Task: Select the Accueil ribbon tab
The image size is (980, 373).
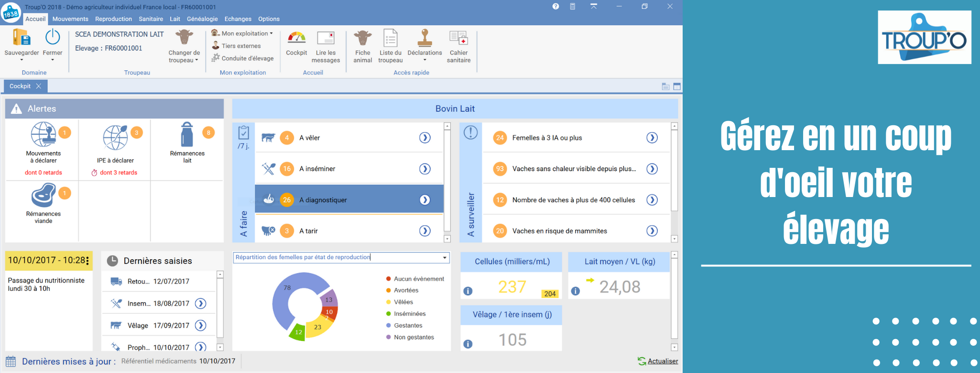Action: tap(35, 19)
